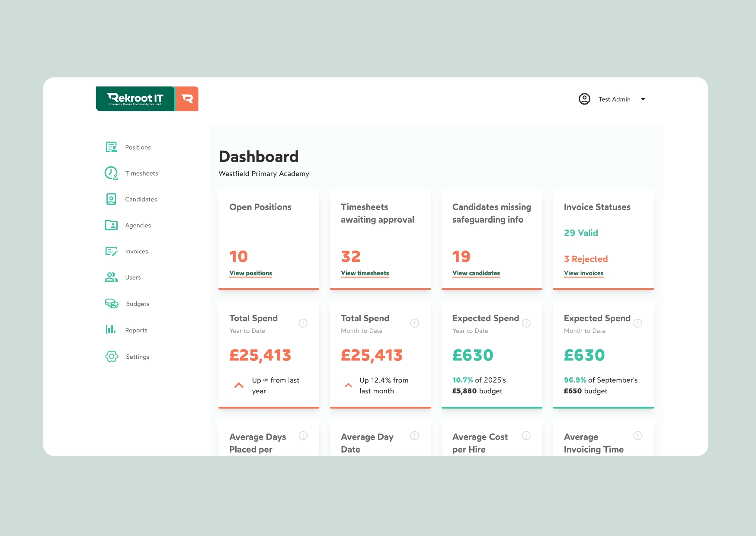Click the 96.9% of September's budget text
Screen dimensions: 756x536
pyautogui.click(x=601, y=386)
